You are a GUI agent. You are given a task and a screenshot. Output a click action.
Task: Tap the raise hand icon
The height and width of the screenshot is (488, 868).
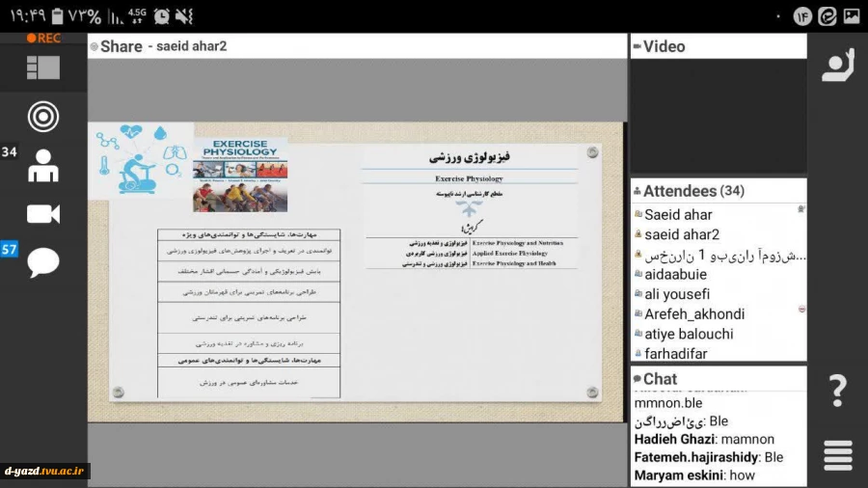pyautogui.click(x=836, y=66)
